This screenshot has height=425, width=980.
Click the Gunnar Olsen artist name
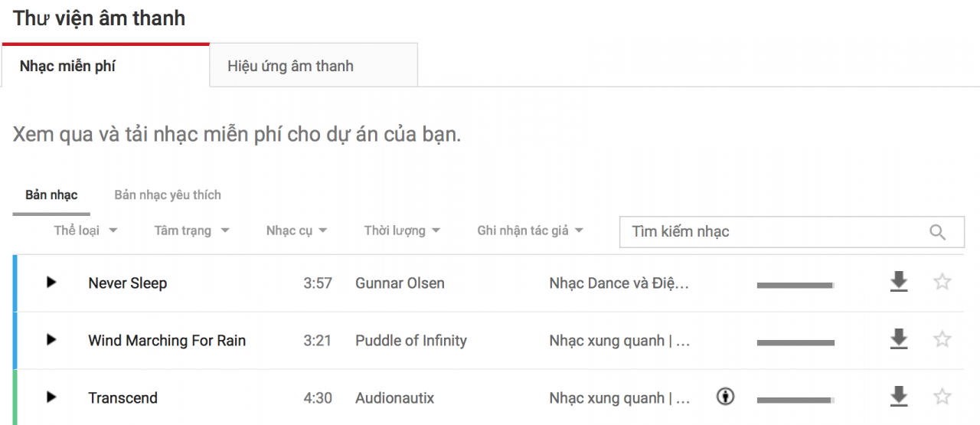click(400, 283)
